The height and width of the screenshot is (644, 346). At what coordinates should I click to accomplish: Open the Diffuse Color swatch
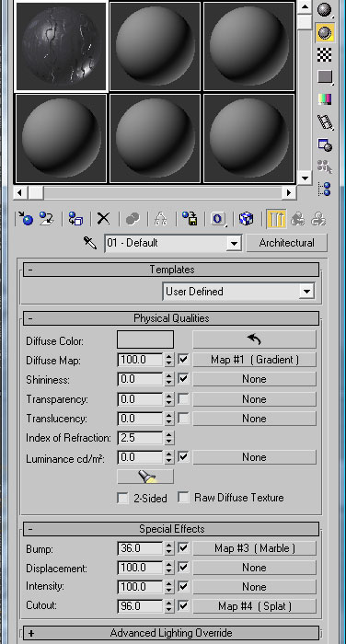click(145, 339)
